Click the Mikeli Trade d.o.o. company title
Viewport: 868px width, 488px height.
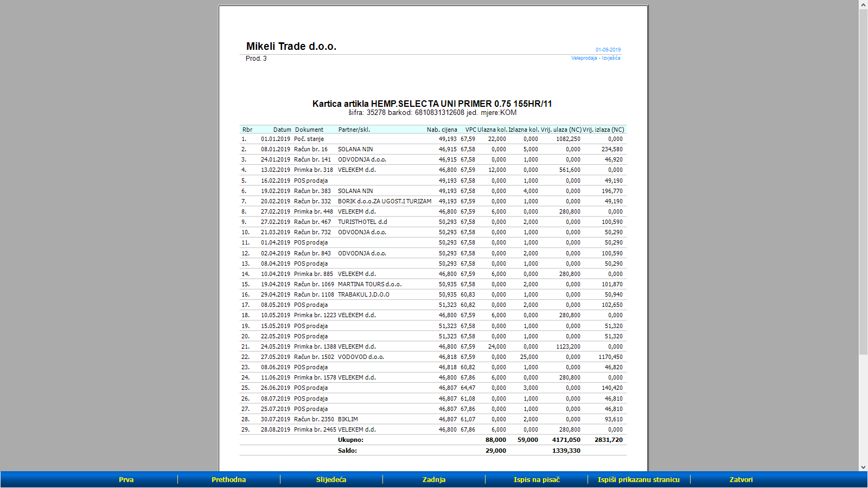291,47
